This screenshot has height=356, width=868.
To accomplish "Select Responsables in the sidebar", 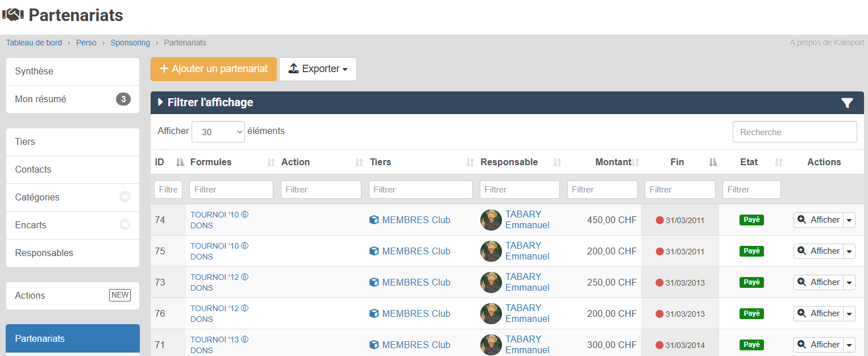I will [x=73, y=253].
